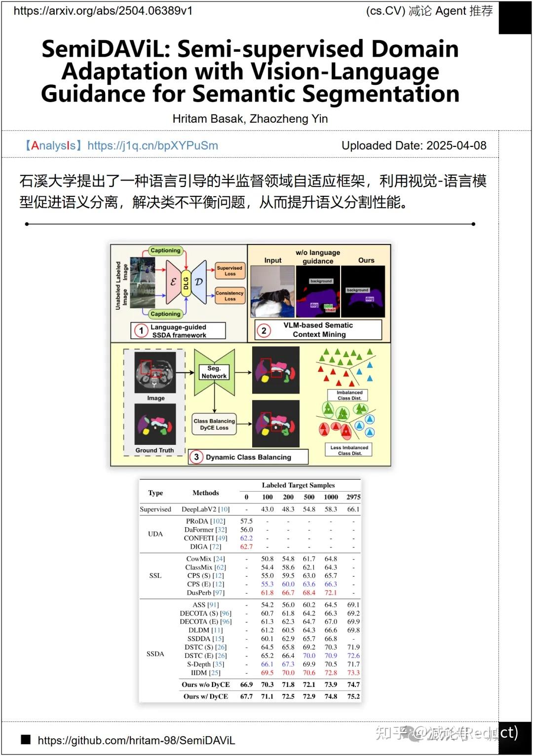Screen dimensions: 533x756
Task: Open citation [10] beside DeepLabV2
Action: [224, 509]
